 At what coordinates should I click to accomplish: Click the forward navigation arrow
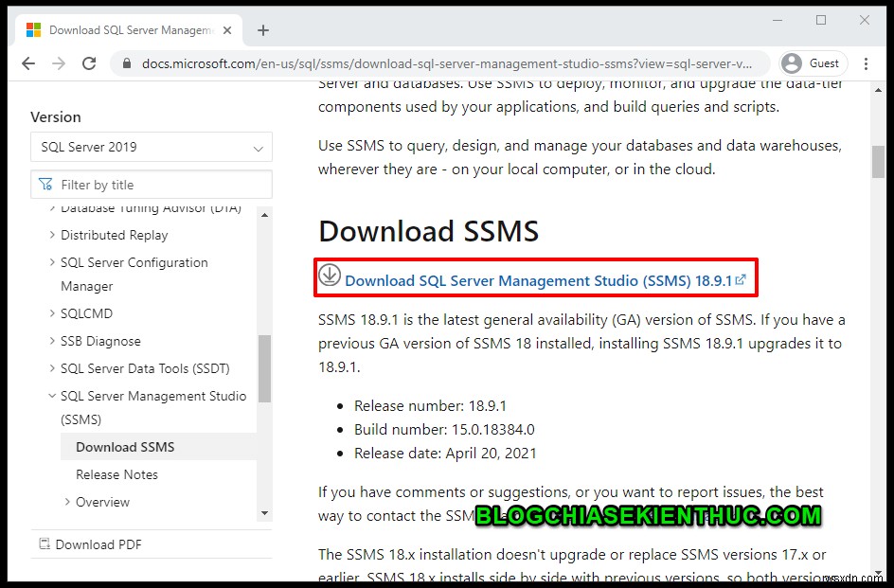pos(58,62)
